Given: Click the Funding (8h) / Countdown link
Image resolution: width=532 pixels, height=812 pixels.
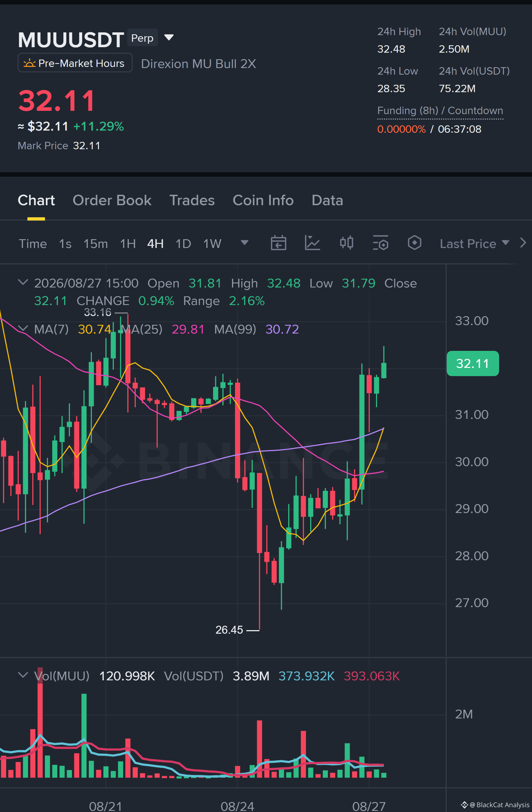Looking at the screenshot, I should [440, 111].
